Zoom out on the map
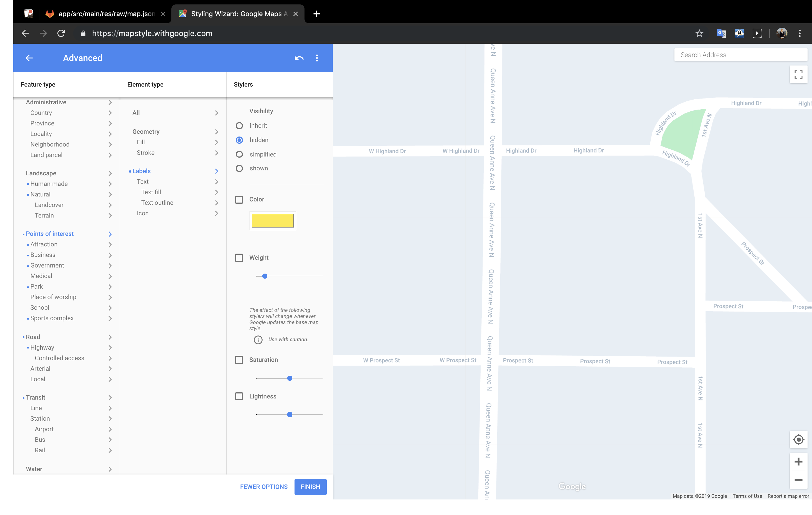 point(798,479)
